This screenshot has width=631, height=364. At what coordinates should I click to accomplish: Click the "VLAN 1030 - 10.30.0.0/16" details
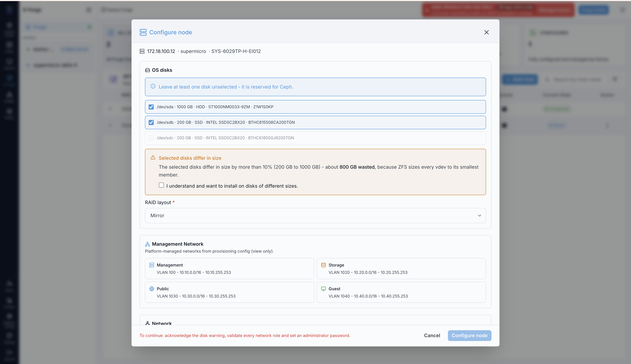pos(196,296)
